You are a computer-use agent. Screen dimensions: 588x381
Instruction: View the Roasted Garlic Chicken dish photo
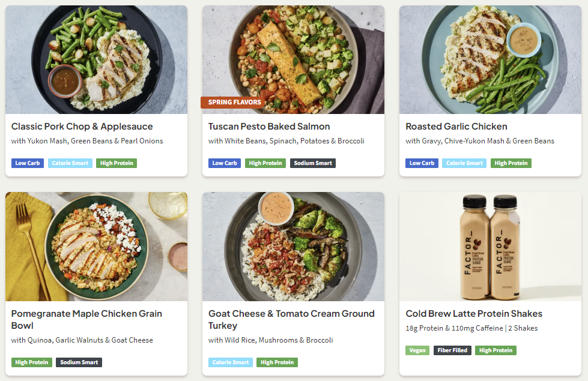(490, 60)
